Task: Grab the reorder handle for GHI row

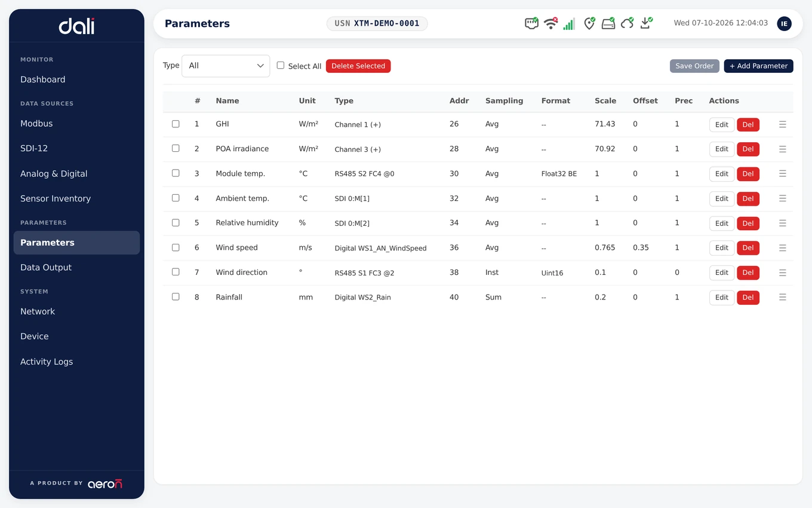Action: [782, 124]
